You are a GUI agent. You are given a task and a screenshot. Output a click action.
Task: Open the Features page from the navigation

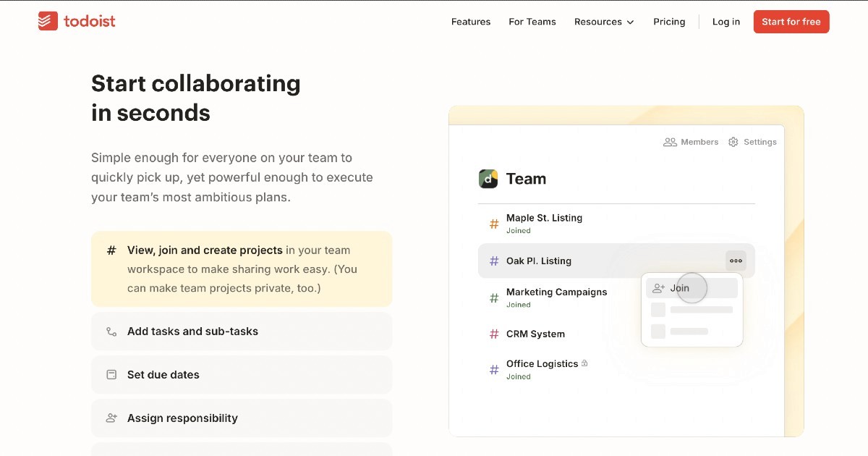[x=471, y=22]
